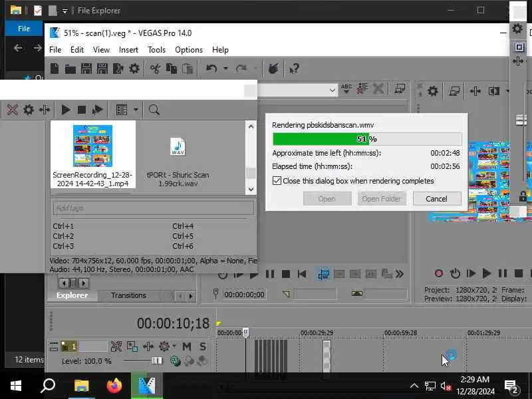
Task: Toggle the lock icon at right edge
Action: click(523, 196)
